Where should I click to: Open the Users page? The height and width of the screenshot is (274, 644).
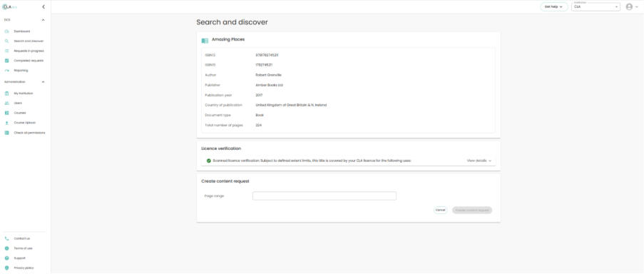(18, 103)
